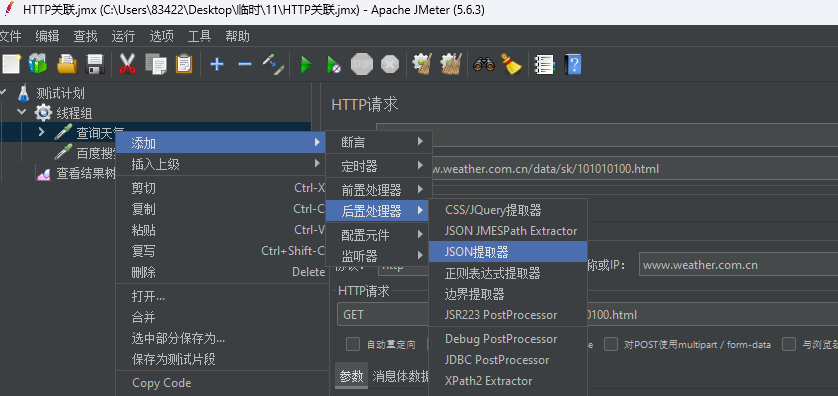Viewport: 838px width, 396px height.
Task: Open Help with the question mark icon
Action: [x=573, y=65]
